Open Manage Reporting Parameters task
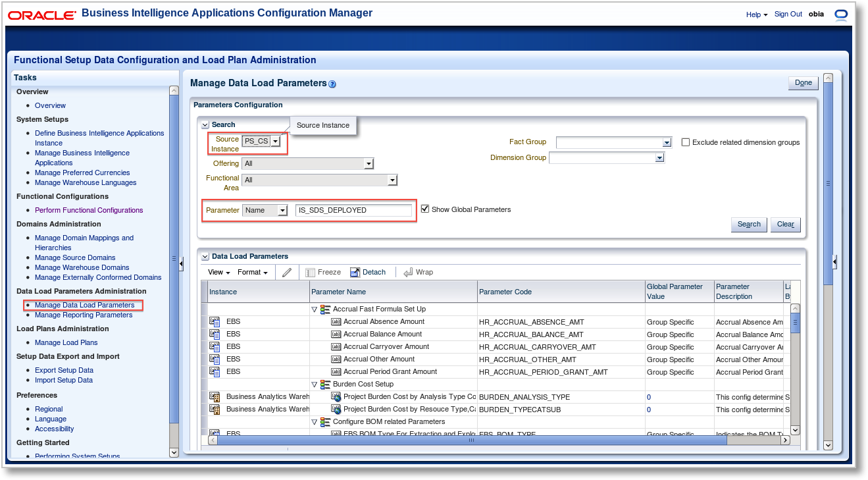This screenshot has width=868, height=480. point(84,315)
